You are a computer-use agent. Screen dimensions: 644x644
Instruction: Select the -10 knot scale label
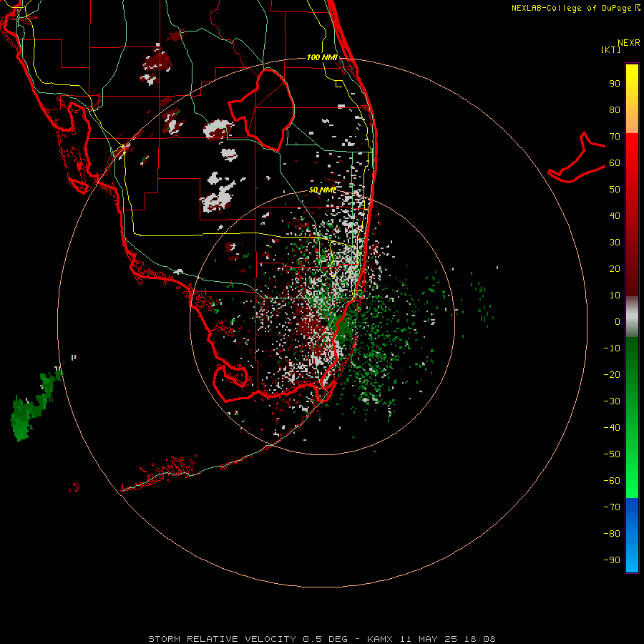(612, 348)
